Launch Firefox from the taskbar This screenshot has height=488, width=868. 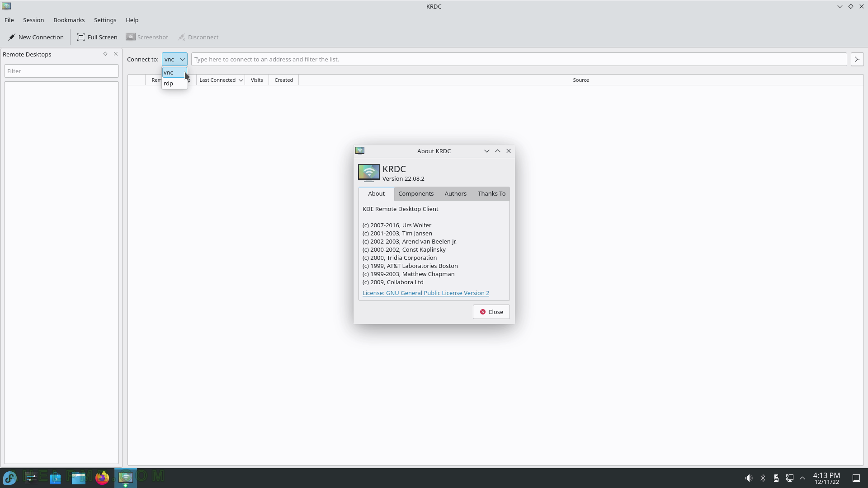tap(102, 478)
